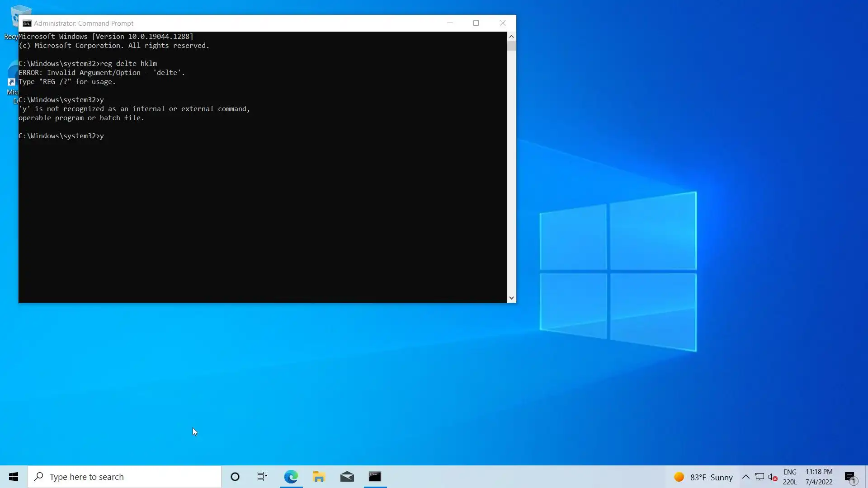Open the network status tray icon

[x=759, y=477]
